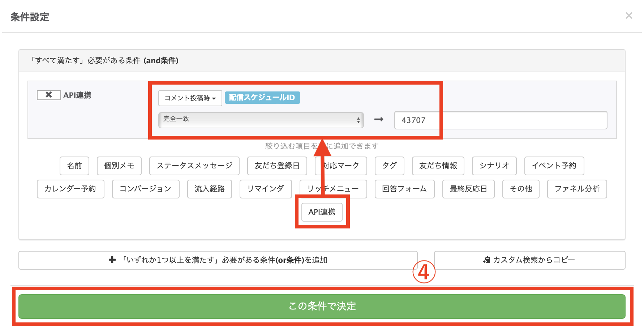Viewport: 644px width, 334px height.
Task: Add ファネル分析 filter condition
Action: pos(577,189)
